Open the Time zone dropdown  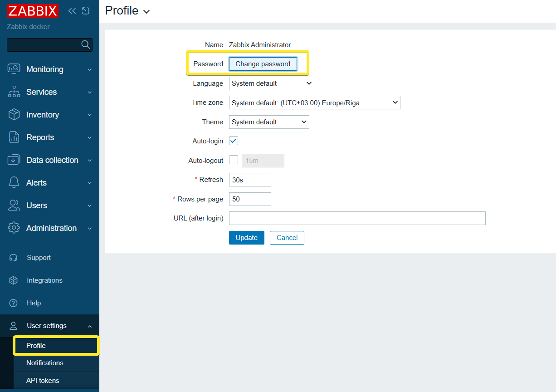pos(314,103)
